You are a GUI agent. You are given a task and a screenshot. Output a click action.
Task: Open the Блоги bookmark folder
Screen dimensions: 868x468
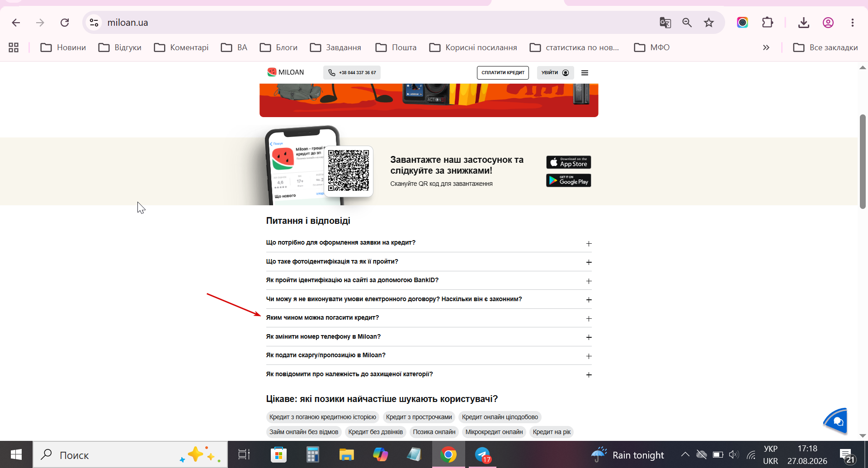(278, 47)
